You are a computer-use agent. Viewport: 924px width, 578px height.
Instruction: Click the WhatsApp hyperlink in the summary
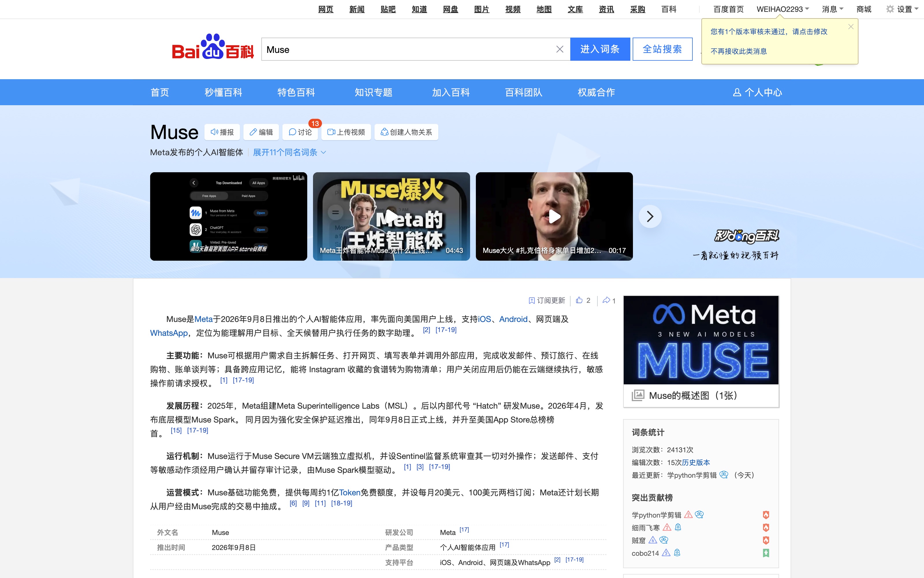tap(169, 333)
